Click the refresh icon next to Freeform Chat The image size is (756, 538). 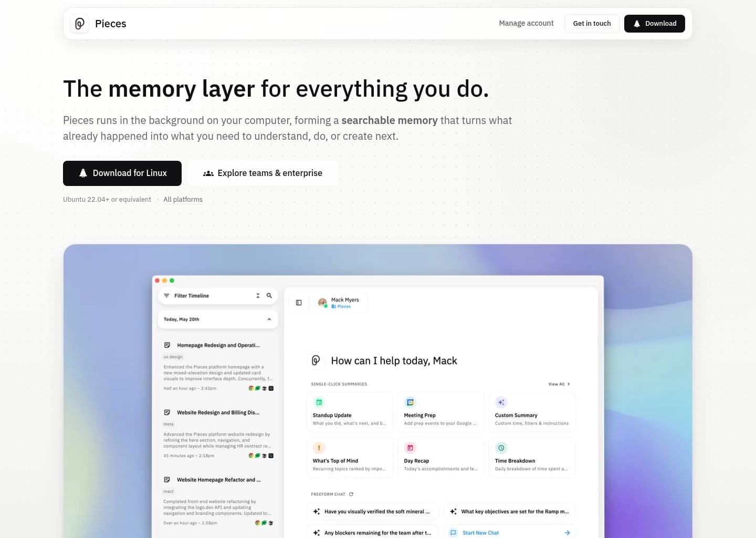351,494
